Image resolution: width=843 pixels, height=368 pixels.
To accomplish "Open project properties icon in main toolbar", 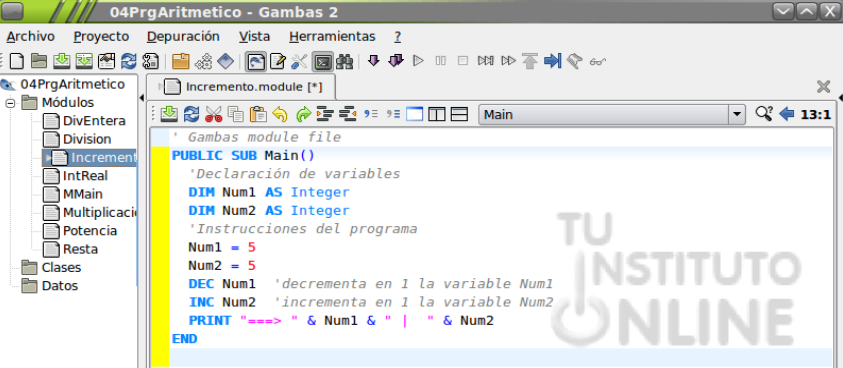I will [106, 61].
